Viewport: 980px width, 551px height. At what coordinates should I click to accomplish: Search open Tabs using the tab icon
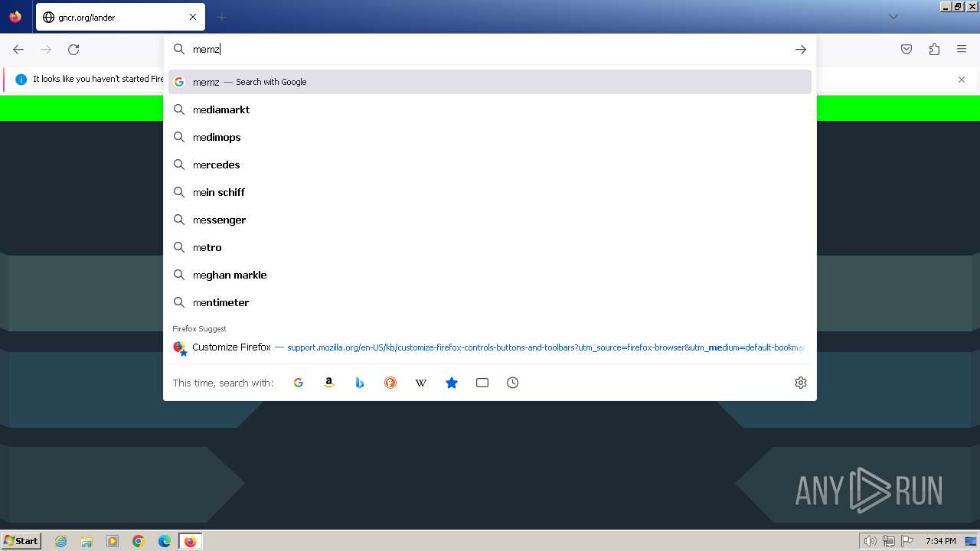pyautogui.click(x=482, y=383)
